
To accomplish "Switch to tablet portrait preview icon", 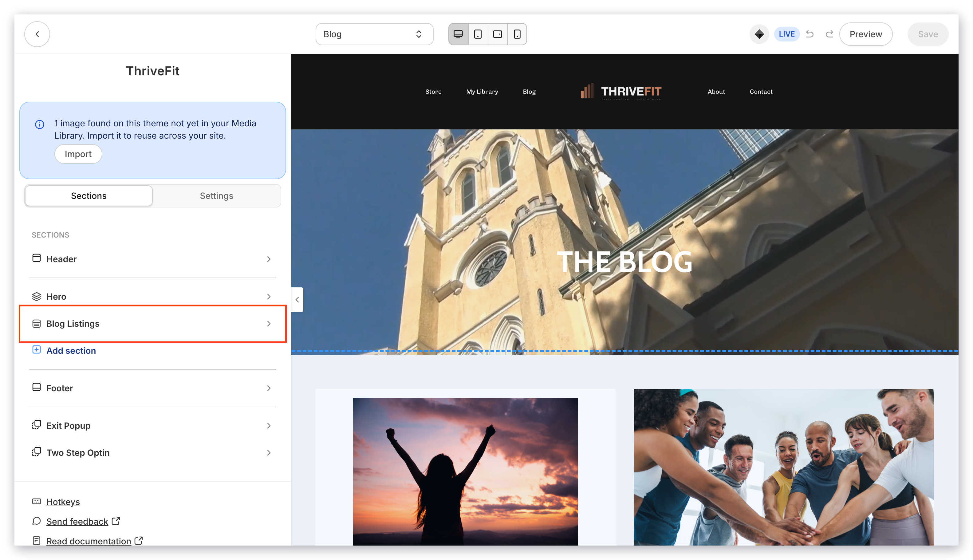I will tap(478, 34).
